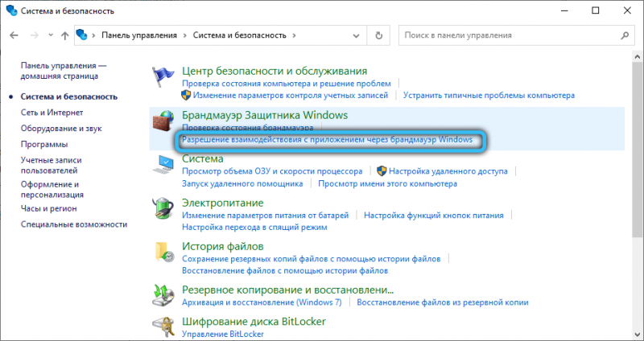The image size is (644, 341).
Task: Click Проверка состояния брандмауэра link
Action: [248, 128]
